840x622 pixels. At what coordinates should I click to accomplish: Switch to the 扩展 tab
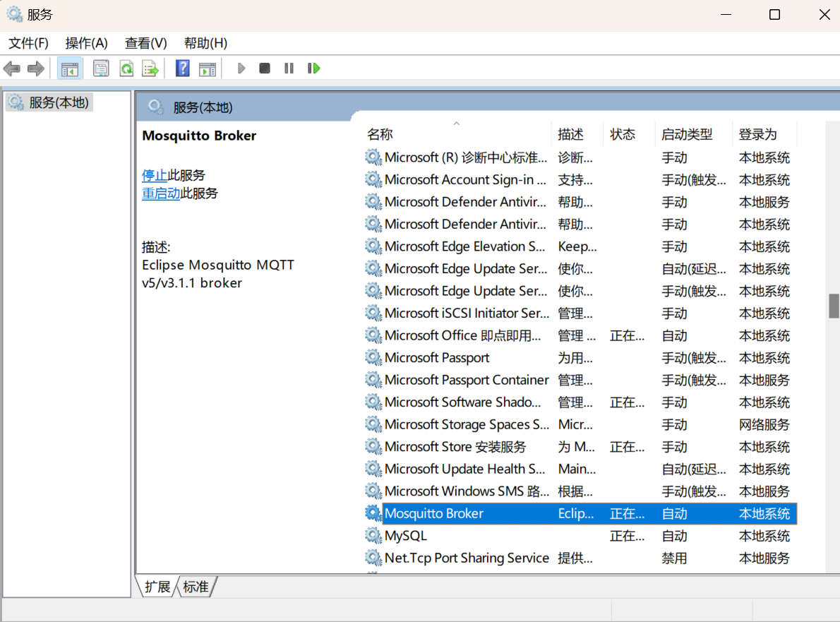157,587
